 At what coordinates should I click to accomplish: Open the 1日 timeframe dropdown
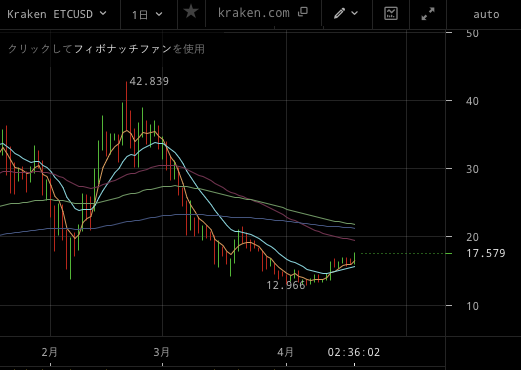pyautogui.click(x=147, y=15)
